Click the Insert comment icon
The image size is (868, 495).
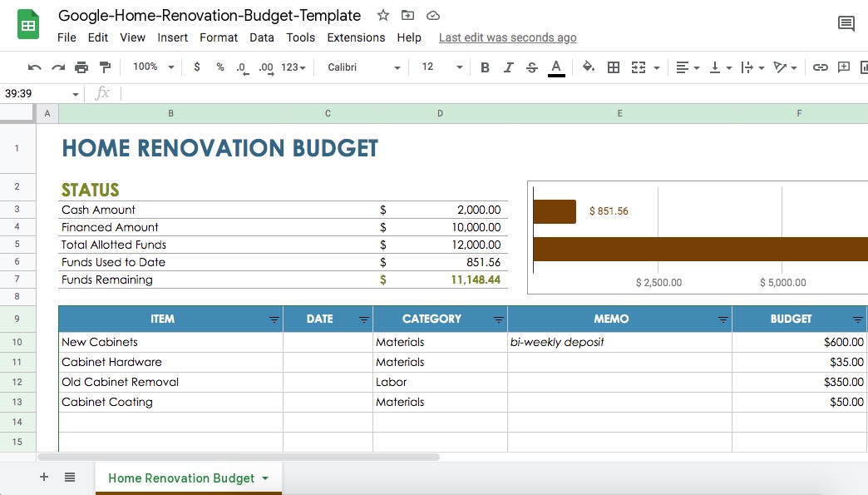coord(844,67)
